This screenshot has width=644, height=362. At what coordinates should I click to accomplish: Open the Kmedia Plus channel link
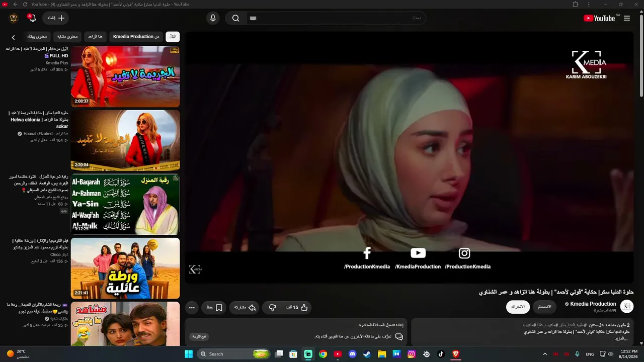coord(57,63)
